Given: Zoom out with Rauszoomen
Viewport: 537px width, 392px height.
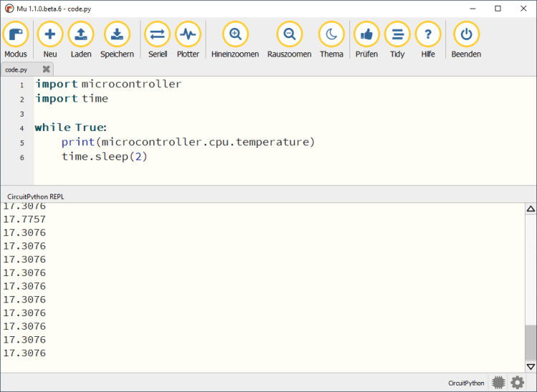Looking at the screenshot, I should click(x=289, y=34).
